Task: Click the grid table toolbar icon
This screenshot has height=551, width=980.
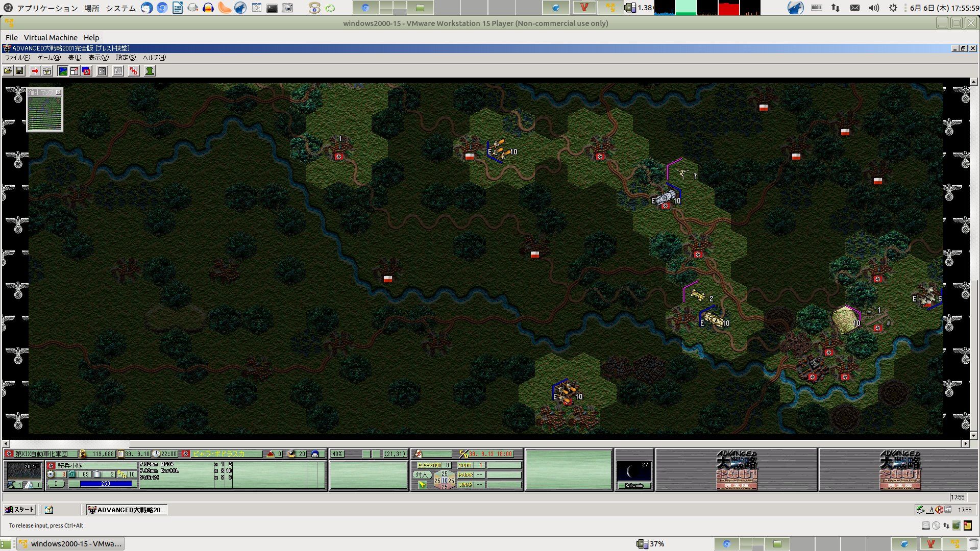Action: tap(102, 71)
